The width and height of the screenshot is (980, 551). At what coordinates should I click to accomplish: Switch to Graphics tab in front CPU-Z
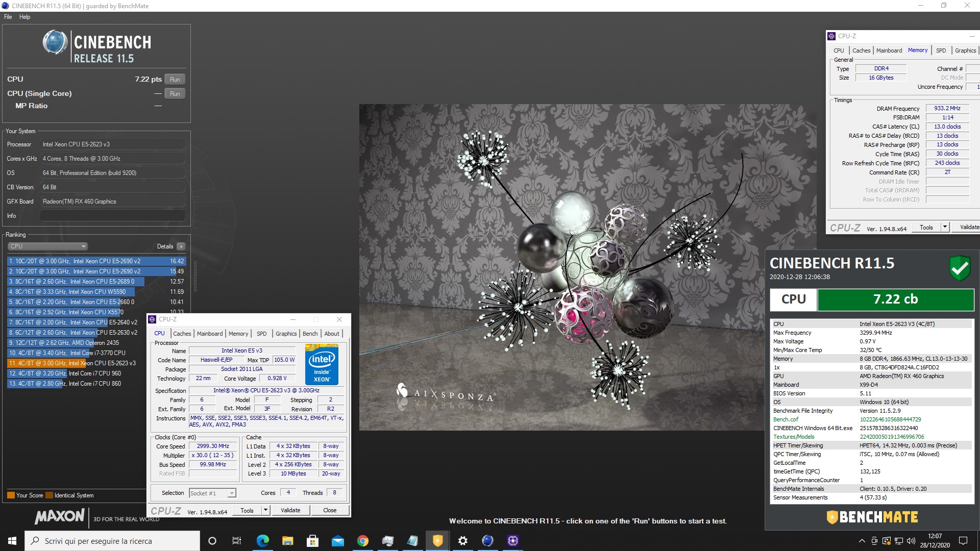tap(286, 334)
